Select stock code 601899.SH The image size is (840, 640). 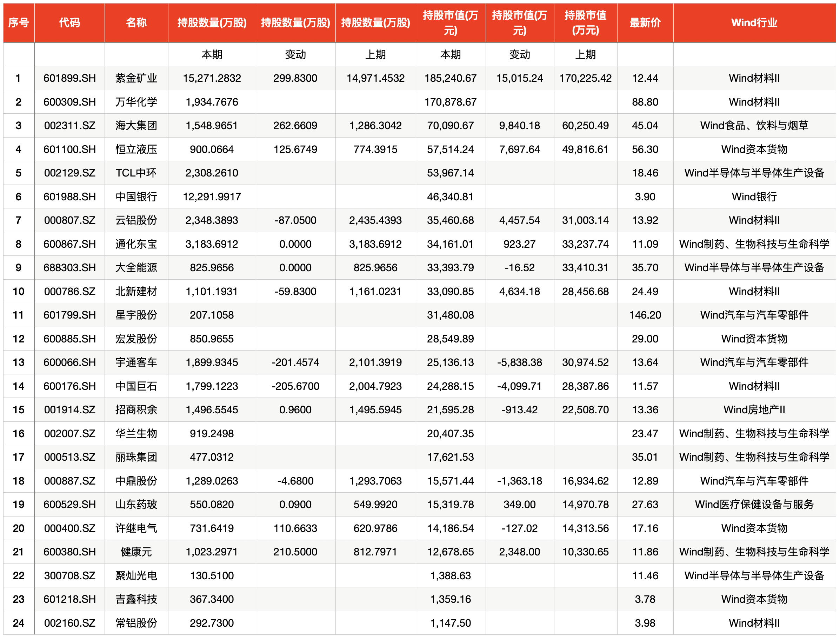click(70, 79)
